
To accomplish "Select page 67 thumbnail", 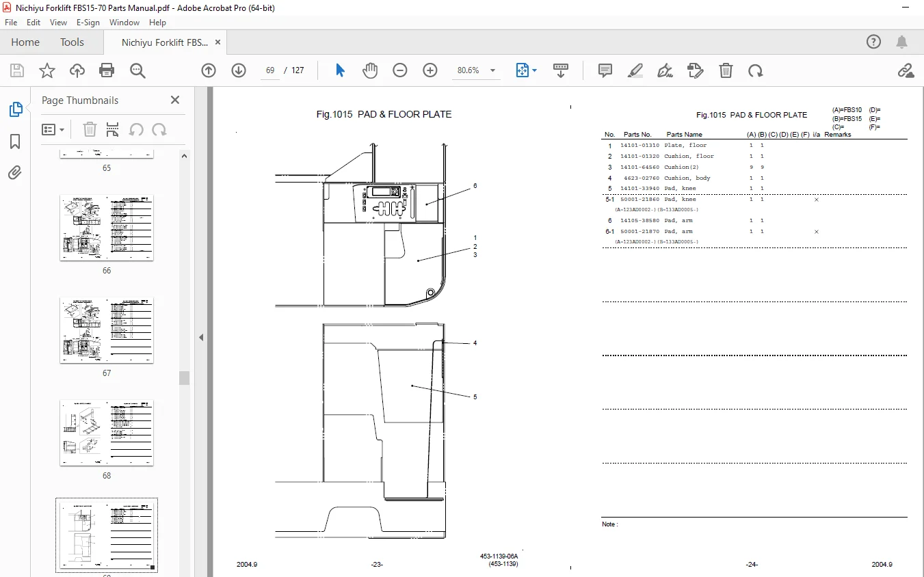I will coord(107,330).
